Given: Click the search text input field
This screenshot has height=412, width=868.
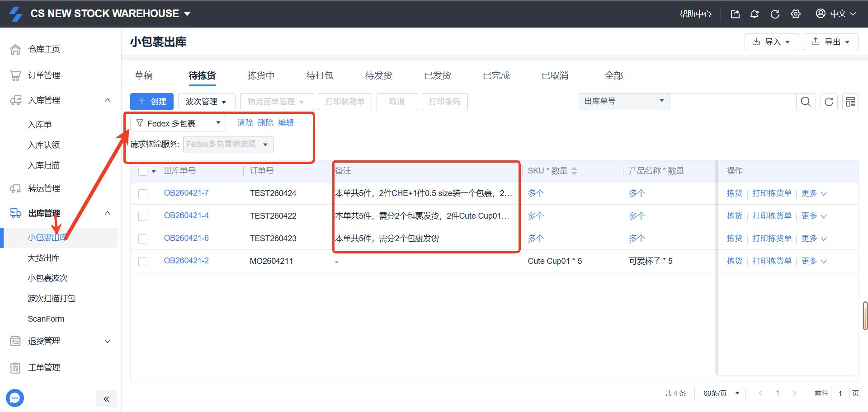Looking at the screenshot, I should (x=732, y=102).
